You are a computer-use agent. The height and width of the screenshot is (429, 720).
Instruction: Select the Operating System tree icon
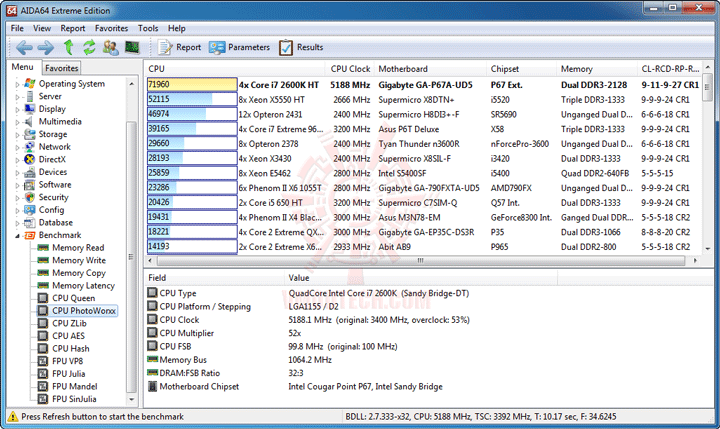coord(30,84)
